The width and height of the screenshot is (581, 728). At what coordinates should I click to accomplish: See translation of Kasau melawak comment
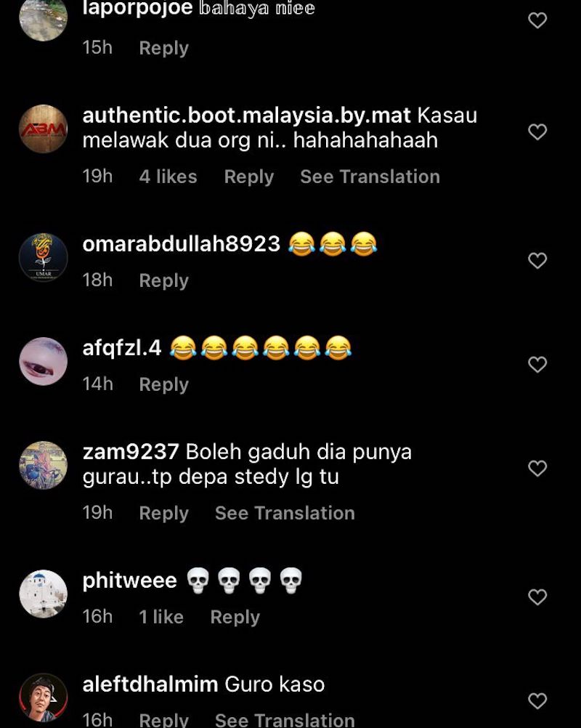pos(370,177)
